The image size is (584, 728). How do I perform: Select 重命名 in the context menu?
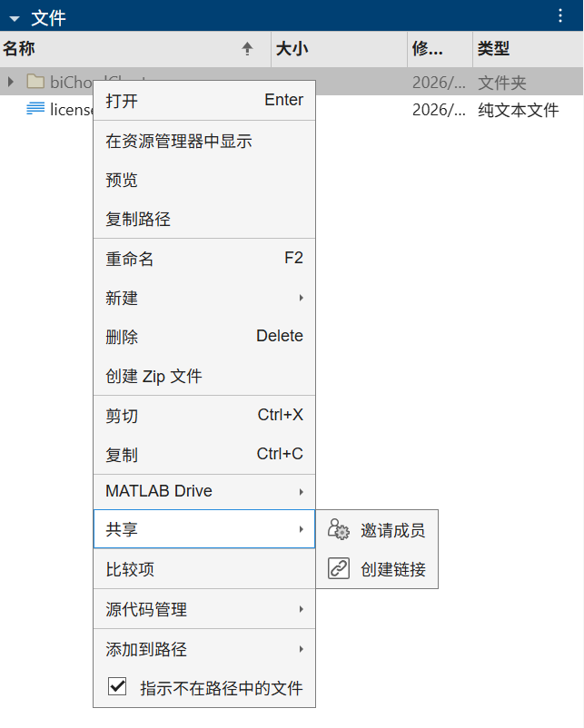pos(204,259)
